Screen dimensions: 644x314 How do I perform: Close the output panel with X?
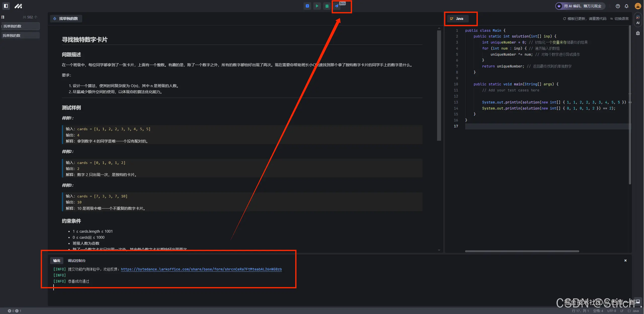(625, 260)
